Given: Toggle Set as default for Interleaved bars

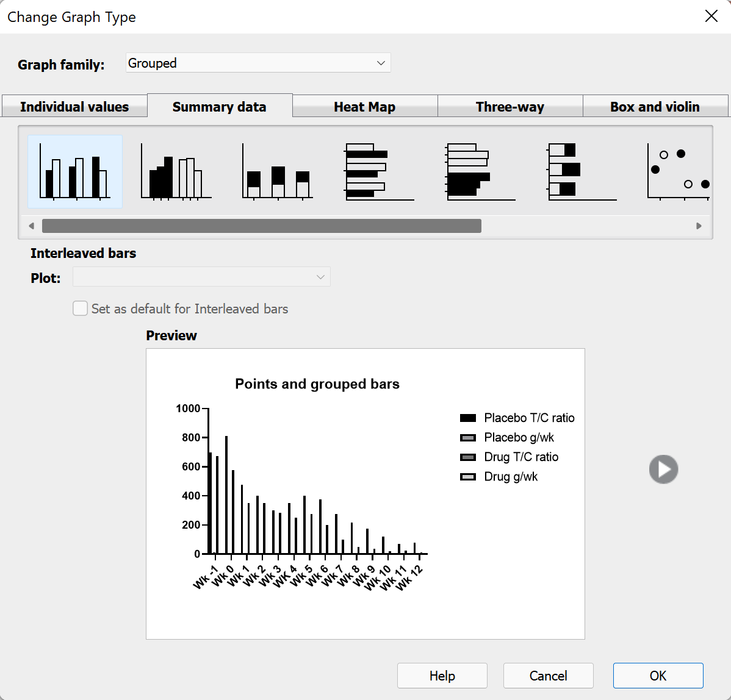Looking at the screenshot, I should [x=81, y=309].
